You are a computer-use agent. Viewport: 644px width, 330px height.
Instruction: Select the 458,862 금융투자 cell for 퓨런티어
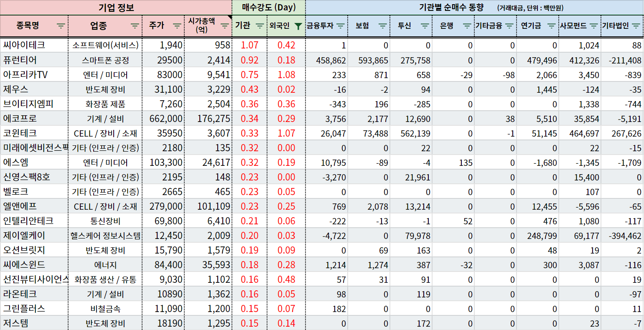tap(327, 60)
